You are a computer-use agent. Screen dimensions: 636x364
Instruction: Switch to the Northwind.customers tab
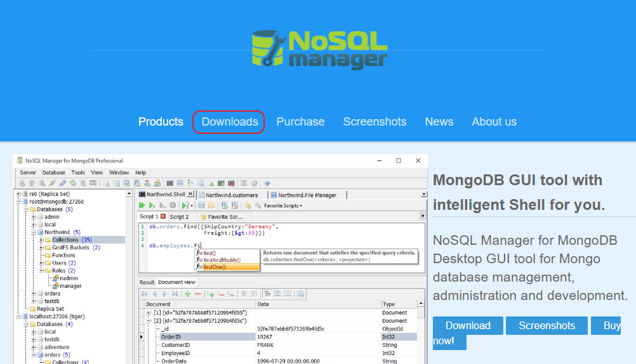[232, 195]
